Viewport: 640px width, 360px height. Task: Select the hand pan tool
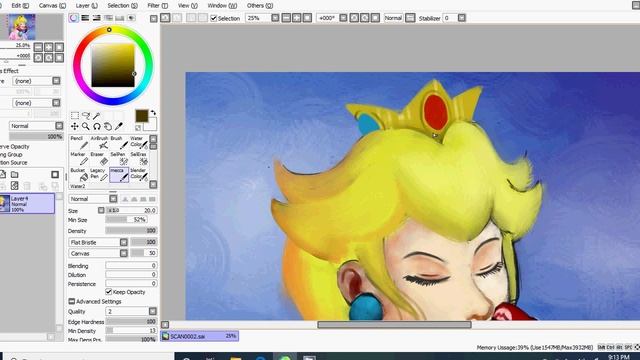pos(108,127)
